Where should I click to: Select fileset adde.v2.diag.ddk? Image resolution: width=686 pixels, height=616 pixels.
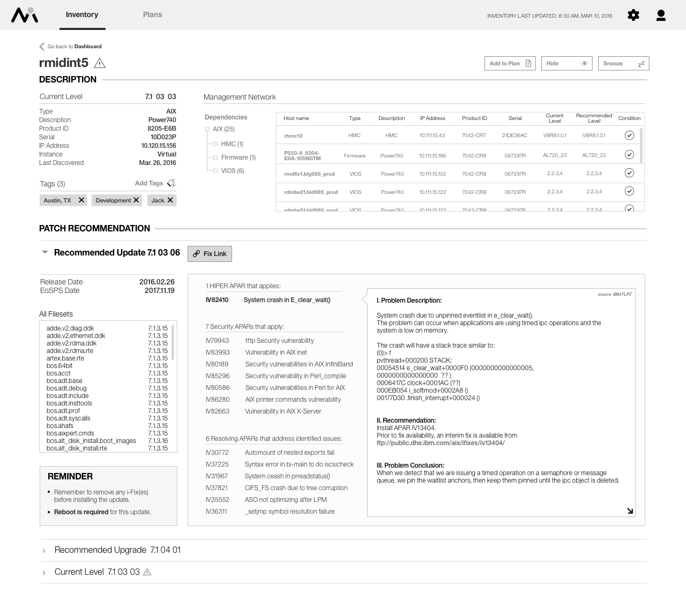[x=107, y=328]
